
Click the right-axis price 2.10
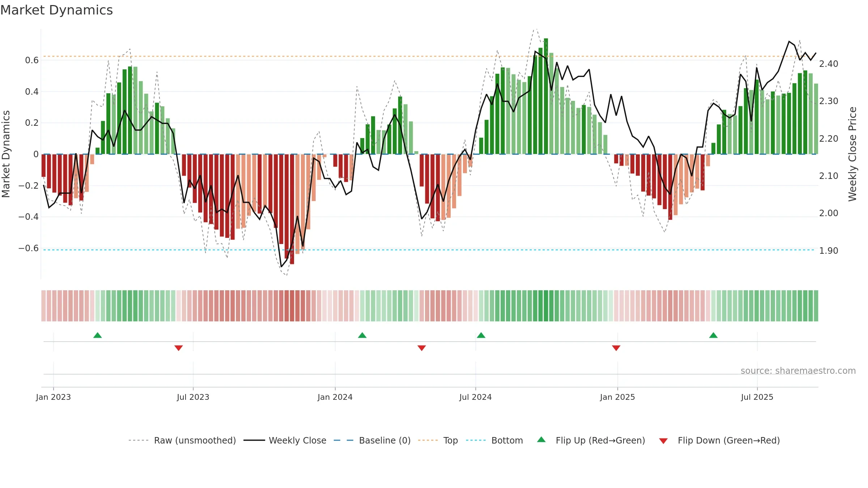click(x=829, y=176)
